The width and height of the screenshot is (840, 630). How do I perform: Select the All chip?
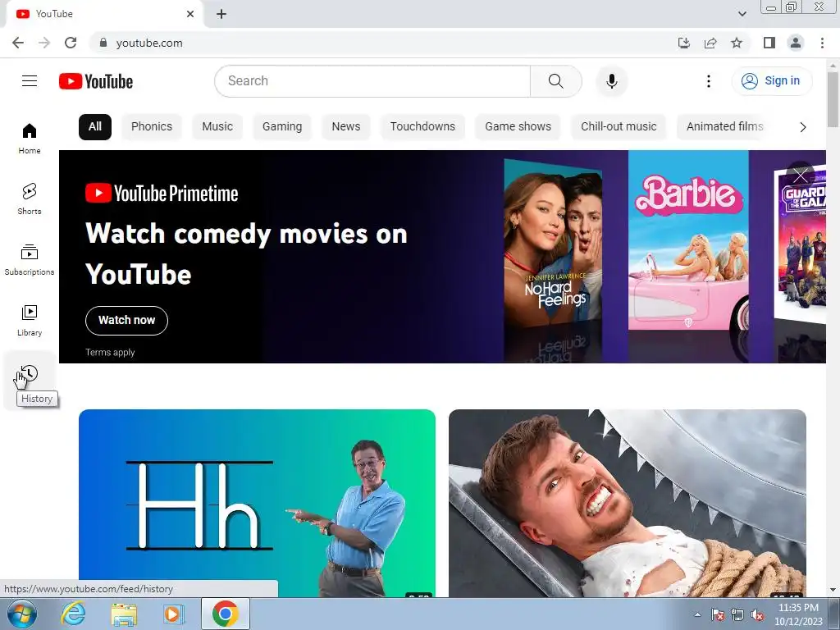click(95, 127)
